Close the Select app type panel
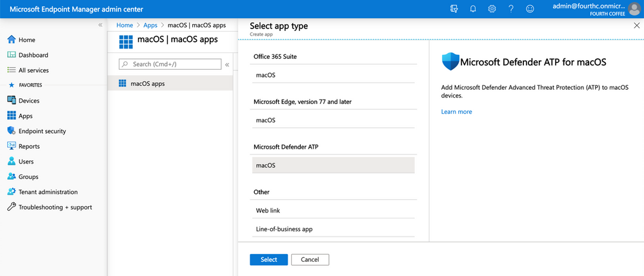Screen dimensions: 644x276 pos(637,25)
